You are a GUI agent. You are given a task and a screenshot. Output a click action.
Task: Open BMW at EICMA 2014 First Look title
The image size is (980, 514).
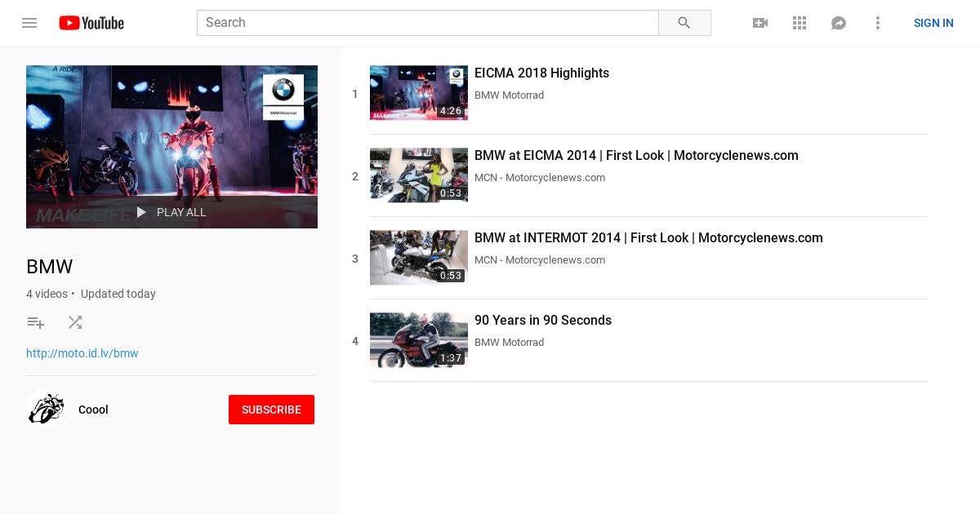point(636,156)
